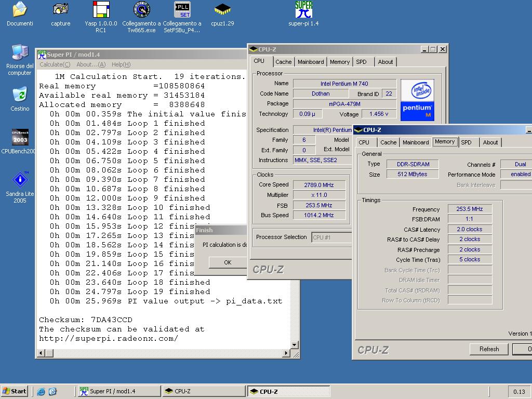Viewport: 532px width, 399px height.
Task: Switch to About tab in back CPU-Z window
Action: pyautogui.click(x=385, y=62)
